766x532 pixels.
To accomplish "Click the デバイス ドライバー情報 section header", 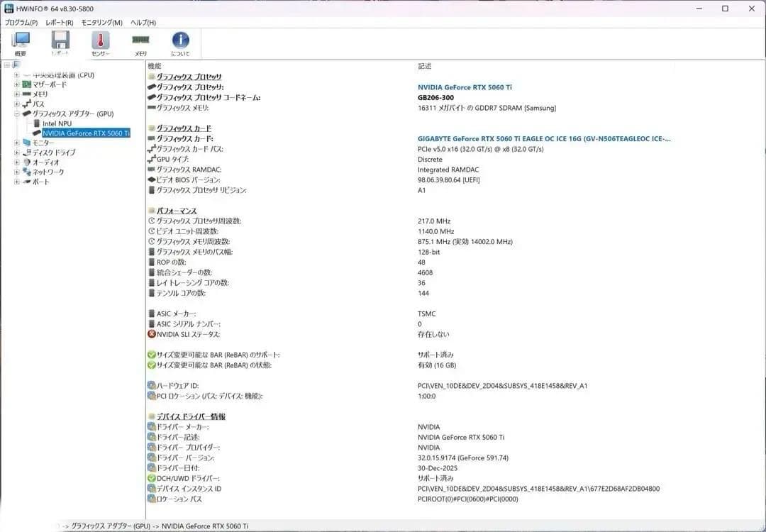I will pos(191,416).
